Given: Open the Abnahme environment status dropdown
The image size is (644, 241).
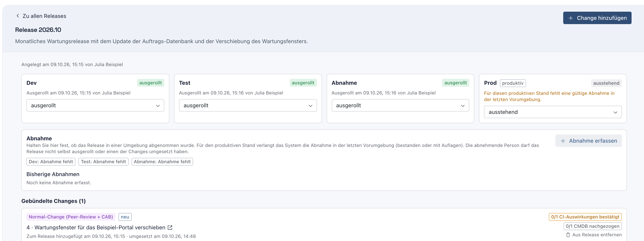Looking at the screenshot, I should pyautogui.click(x=400, y=105).
